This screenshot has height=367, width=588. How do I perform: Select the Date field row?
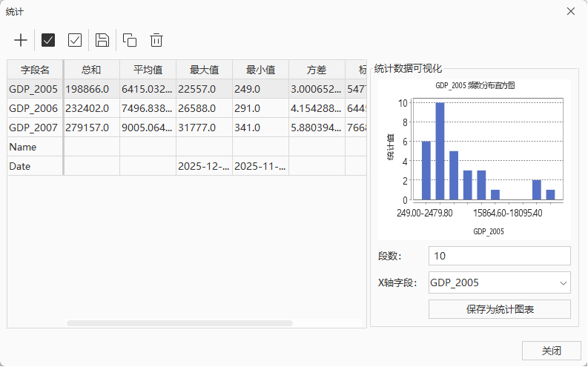33,166
